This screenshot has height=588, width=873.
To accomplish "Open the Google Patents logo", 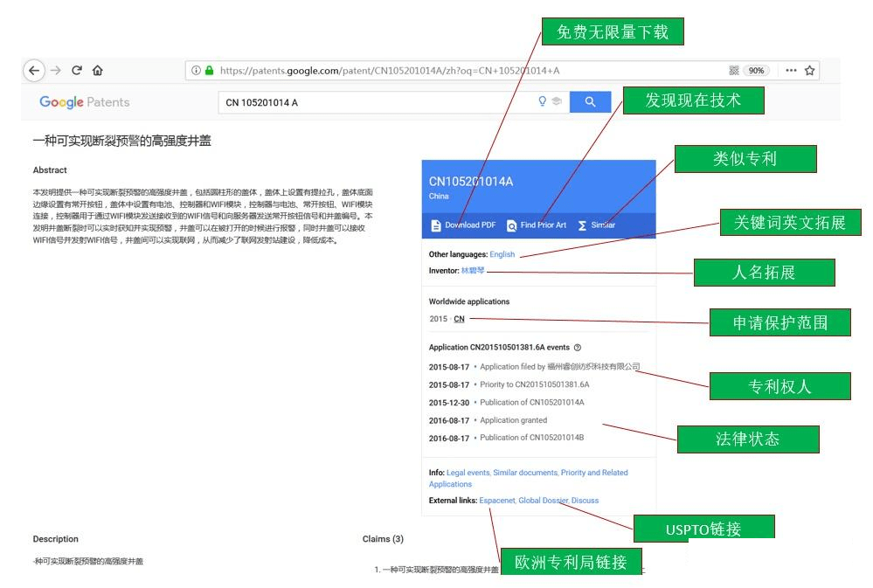I will 85,102.
